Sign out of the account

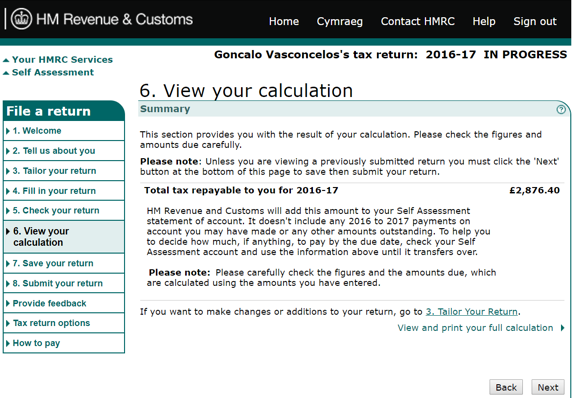(534, 21)
